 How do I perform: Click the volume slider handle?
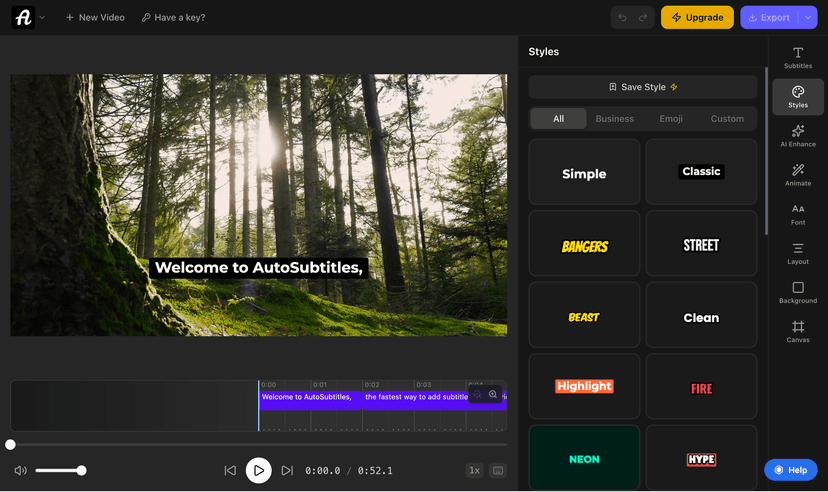pos(81,470)
